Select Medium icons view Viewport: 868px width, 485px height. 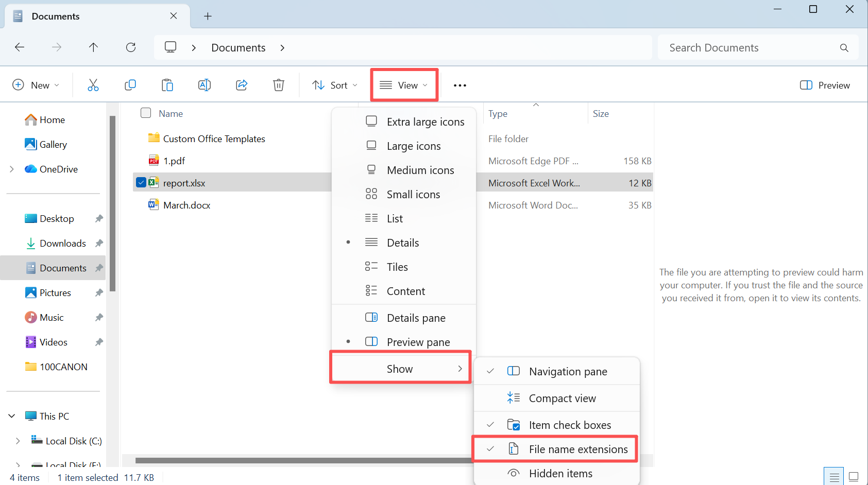[x=404, y=170]
